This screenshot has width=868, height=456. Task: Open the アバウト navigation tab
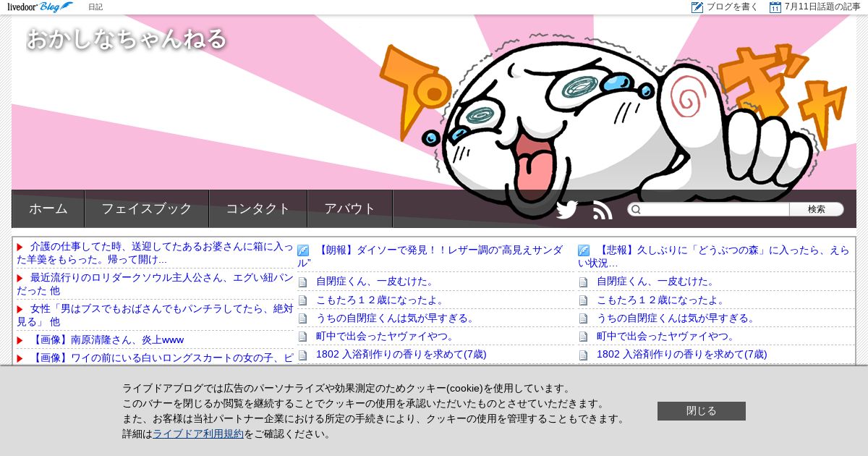pos(350,208)
